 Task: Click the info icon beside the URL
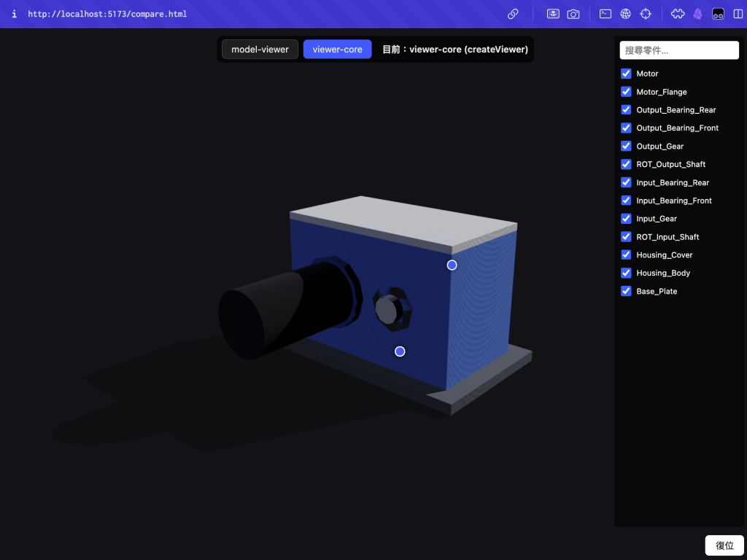coord(15,14)
